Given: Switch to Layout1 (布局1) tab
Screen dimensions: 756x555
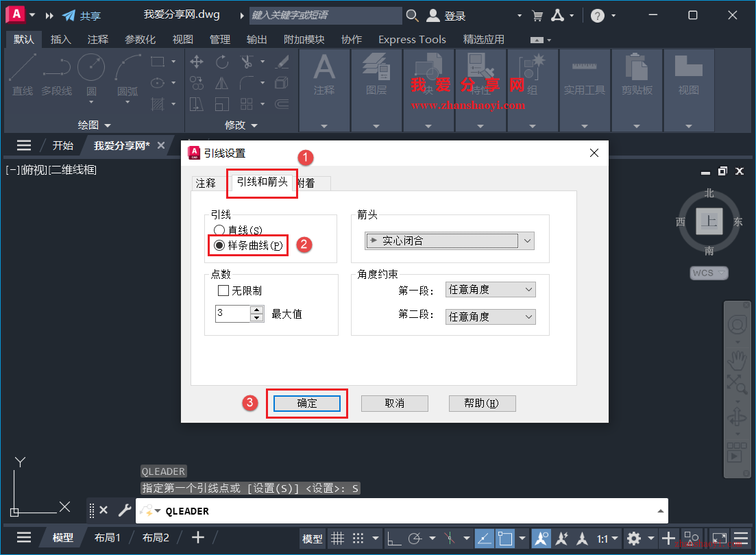Looking at the screenshot, I should [x=107, y=538].
